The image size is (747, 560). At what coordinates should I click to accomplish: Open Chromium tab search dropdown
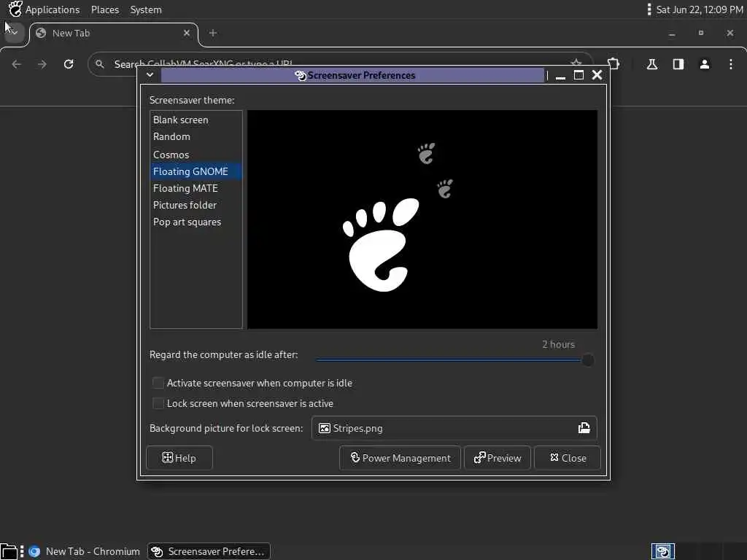pos(14,32)
